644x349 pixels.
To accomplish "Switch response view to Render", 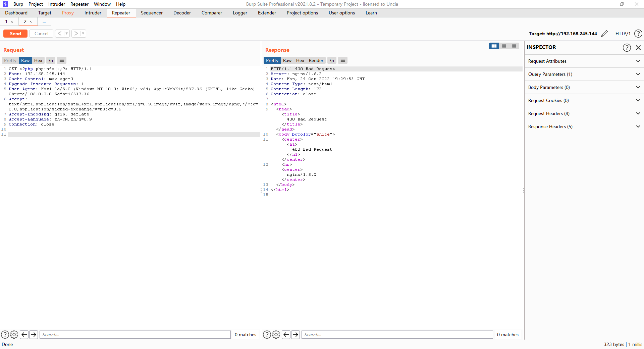I will point(316,60).
